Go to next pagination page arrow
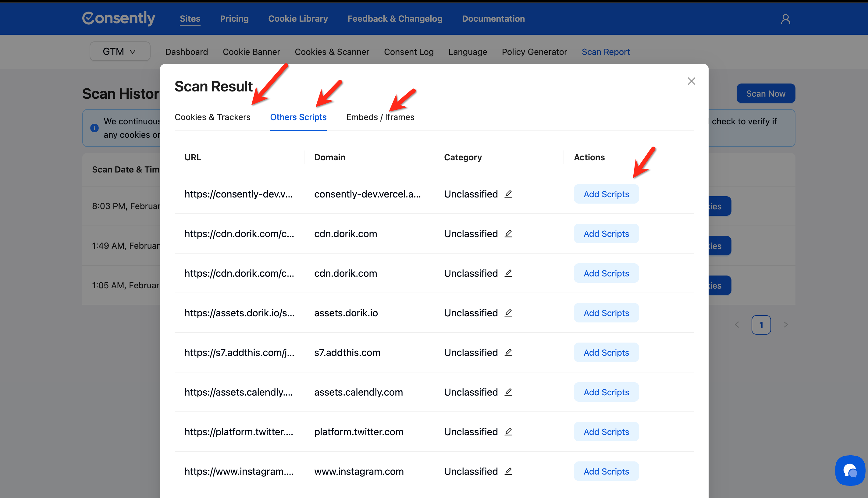The height and width of the screenshot is (498, 868). (x=786, y=325)
